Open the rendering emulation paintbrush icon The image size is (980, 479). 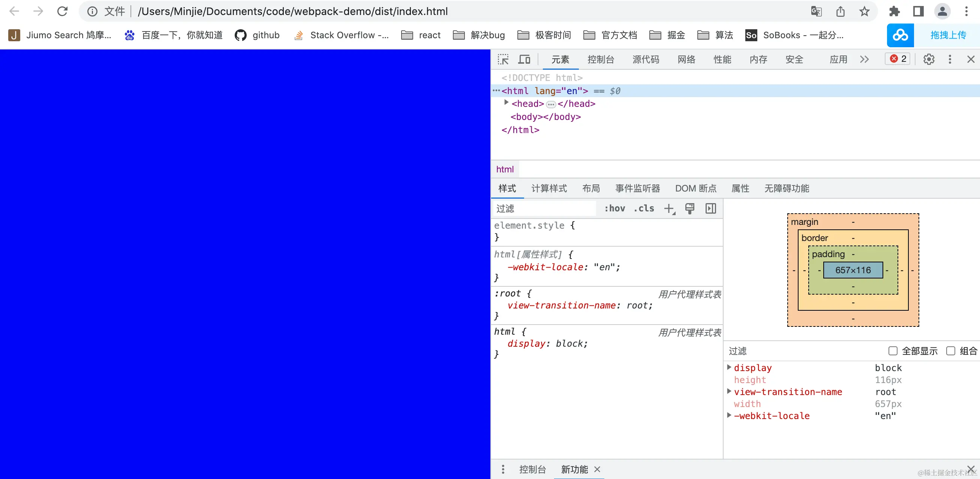tap(689, 208)
